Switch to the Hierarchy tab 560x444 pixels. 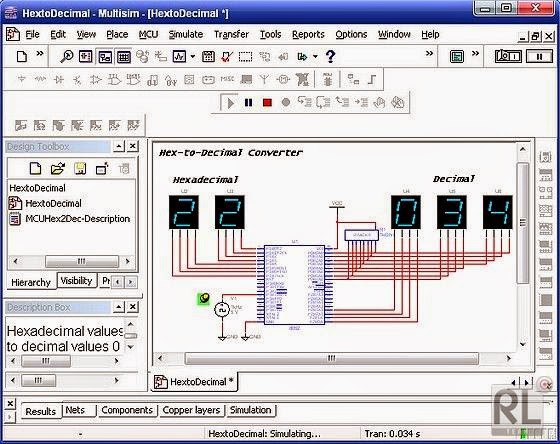31,282
